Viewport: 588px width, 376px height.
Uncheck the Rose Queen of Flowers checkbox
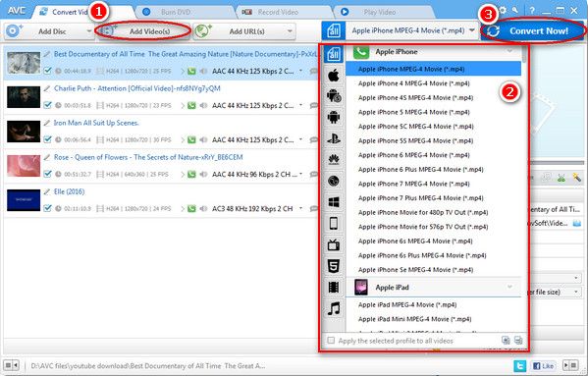point(47,174)
